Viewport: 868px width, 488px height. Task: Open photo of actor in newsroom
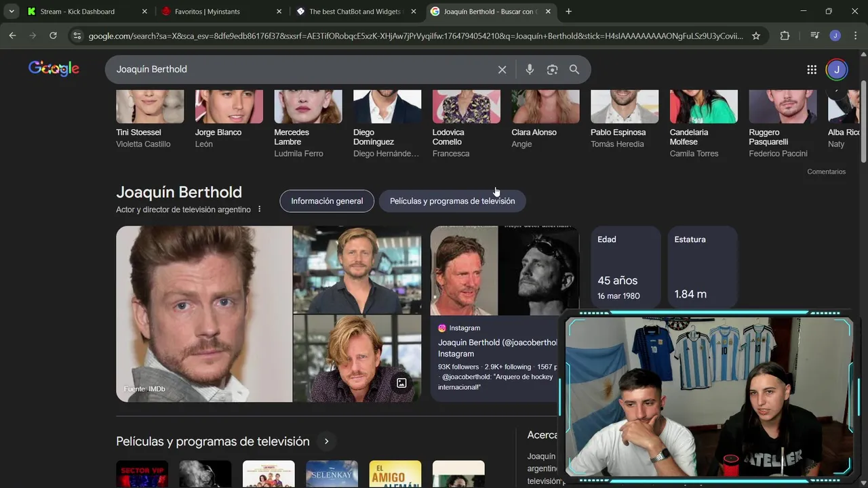(x=357, y=269)
